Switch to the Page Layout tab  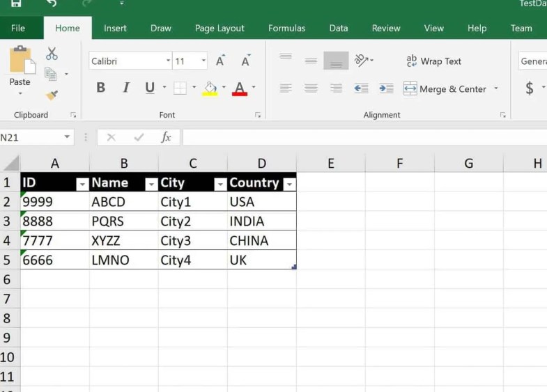(219, 28)
